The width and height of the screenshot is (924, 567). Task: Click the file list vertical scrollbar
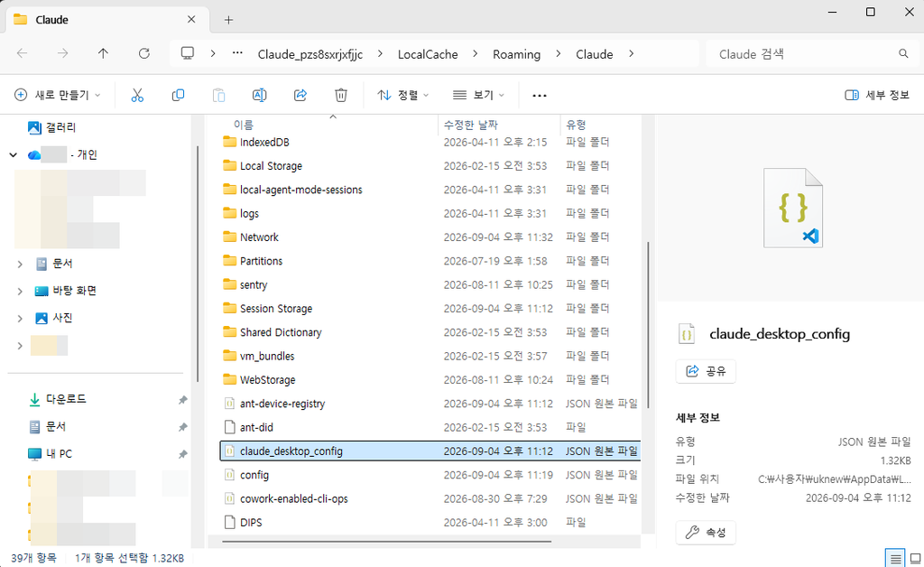click(x=648, y=325)
